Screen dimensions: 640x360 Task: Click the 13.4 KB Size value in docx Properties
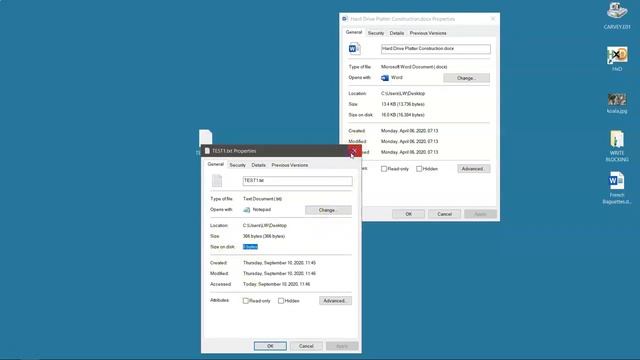pyautogui.click(x=403, y=104)
